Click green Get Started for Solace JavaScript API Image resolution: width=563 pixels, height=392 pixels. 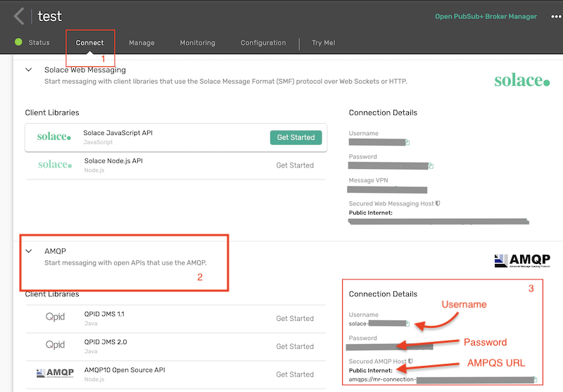[x=296, y=137]
